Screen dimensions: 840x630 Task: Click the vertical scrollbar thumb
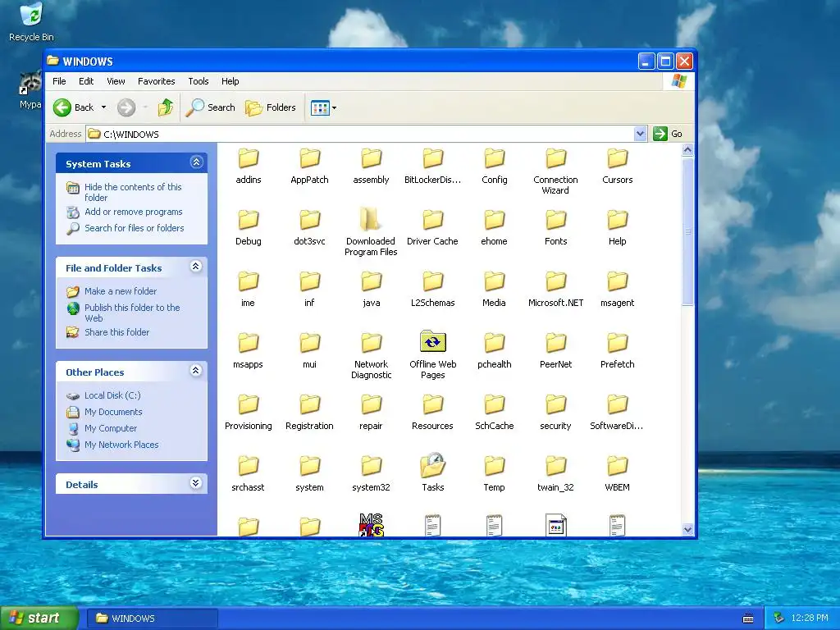[x=687, y=231]
